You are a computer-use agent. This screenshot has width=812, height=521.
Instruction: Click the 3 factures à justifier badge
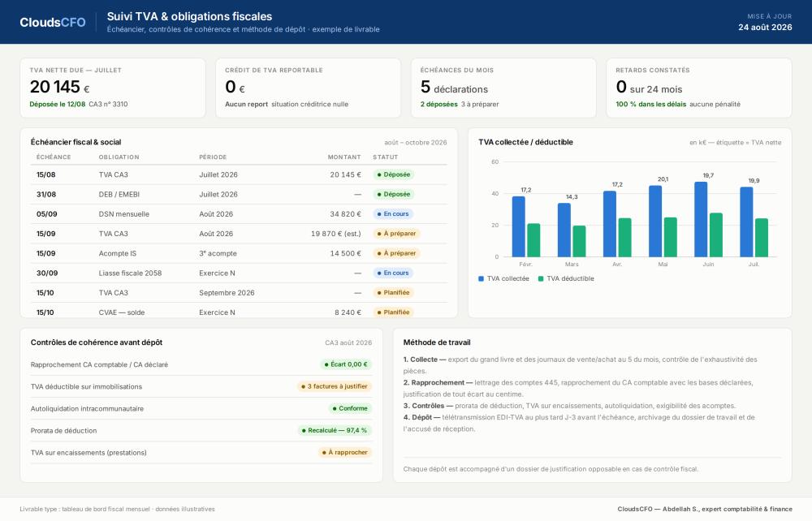pyautogui.click(x=335, y=386)
